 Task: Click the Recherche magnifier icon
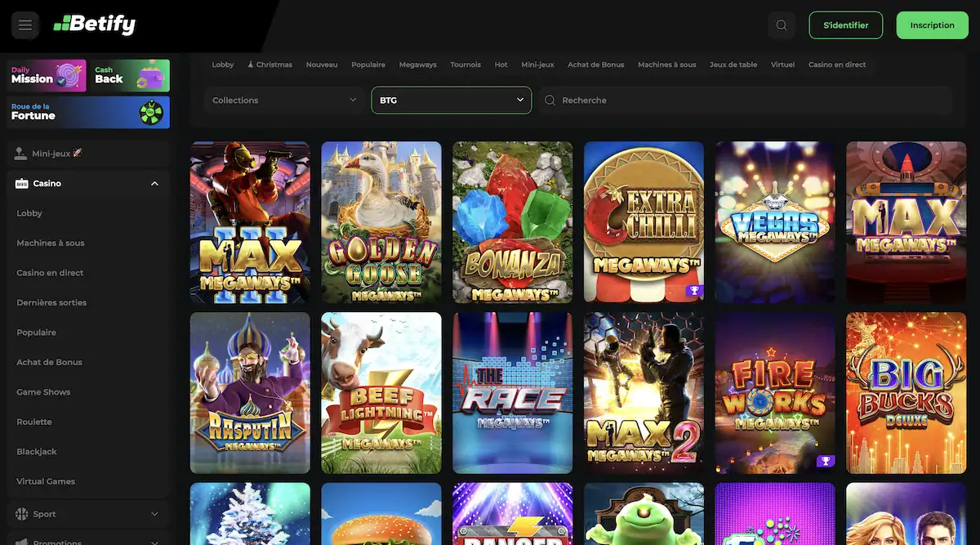tap(550, 101)
